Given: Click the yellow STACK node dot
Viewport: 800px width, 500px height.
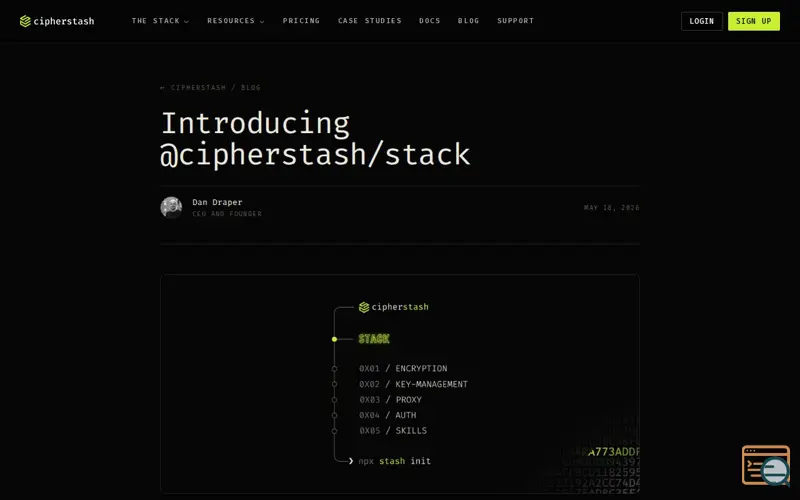Looking at the screenshot, I should (x=334, y=339).
